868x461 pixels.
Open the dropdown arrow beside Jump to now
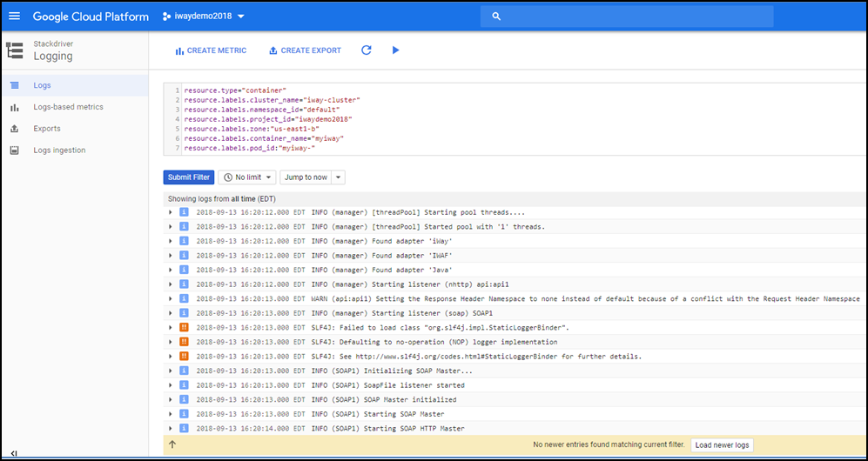click(x=339, y=177)
